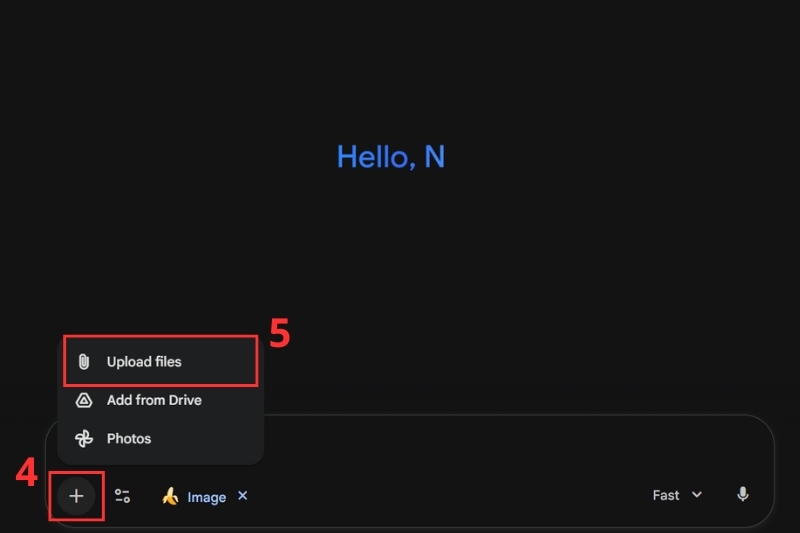Click empty dark area above the greeting
The width and height of the screenshot is (800, 533).
point(400,60)
